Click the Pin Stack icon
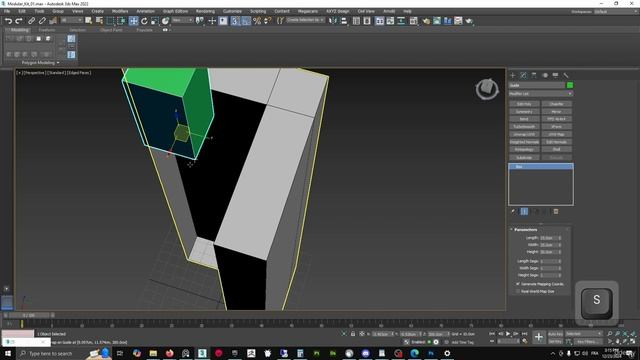The width and height of the screenshot is (640, 360). (513, 211)
